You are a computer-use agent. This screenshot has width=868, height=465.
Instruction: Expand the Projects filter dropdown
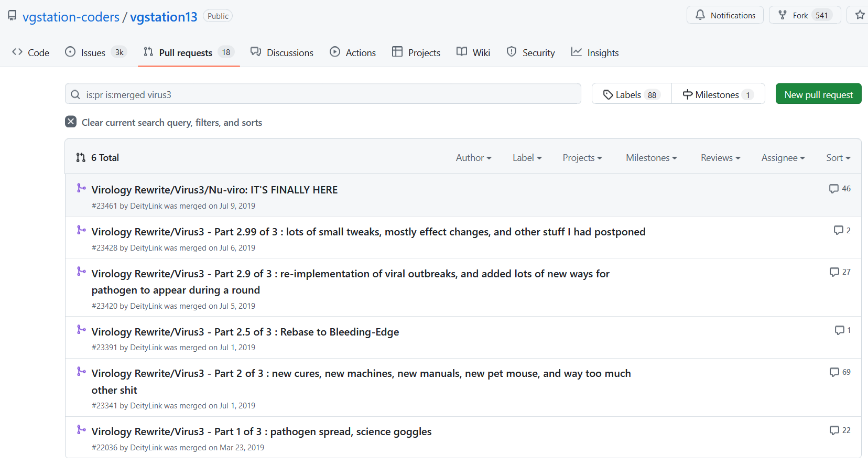click(582, 158)
